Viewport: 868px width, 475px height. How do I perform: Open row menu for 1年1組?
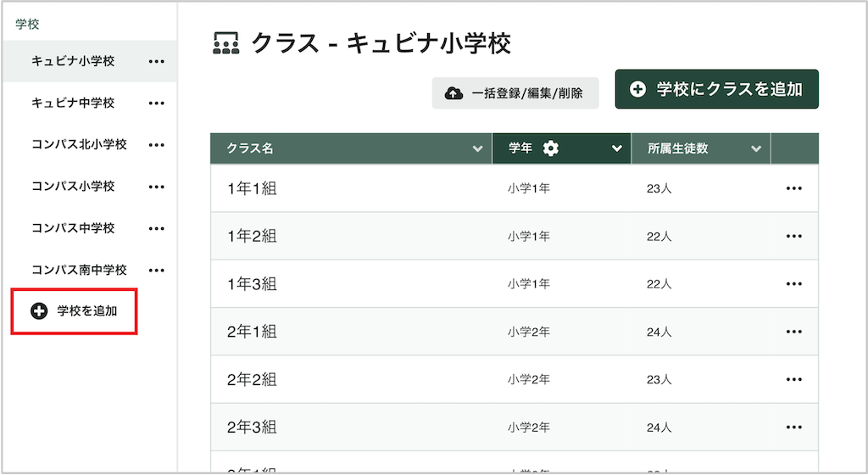(x=793, y=188)
